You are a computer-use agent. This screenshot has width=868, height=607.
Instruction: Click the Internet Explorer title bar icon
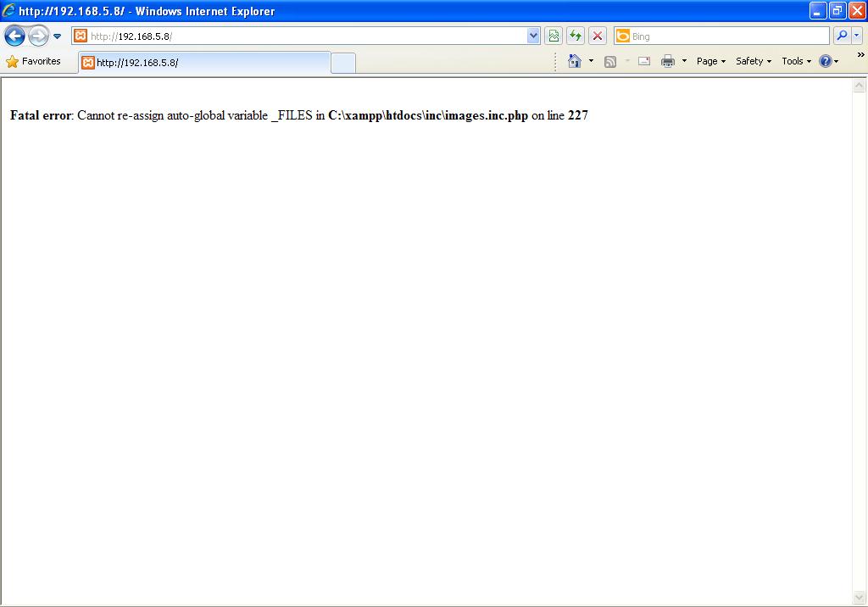tap(8, 10)
